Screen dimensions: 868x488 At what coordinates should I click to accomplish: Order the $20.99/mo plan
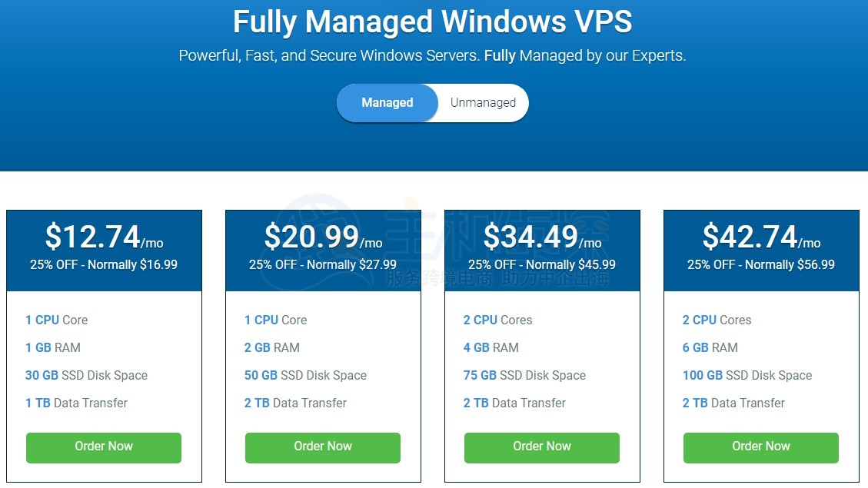(323, 447)
